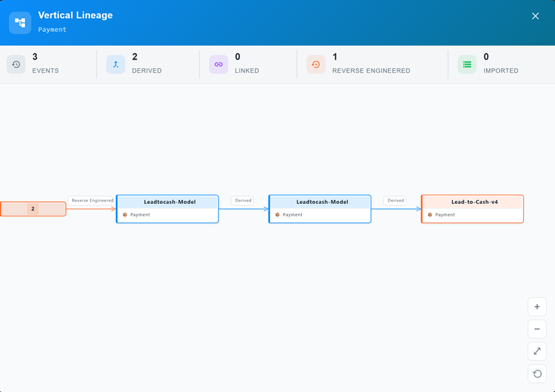
Task: Select the second Leadtocash-Model node header
Action: tap(320, 202)
